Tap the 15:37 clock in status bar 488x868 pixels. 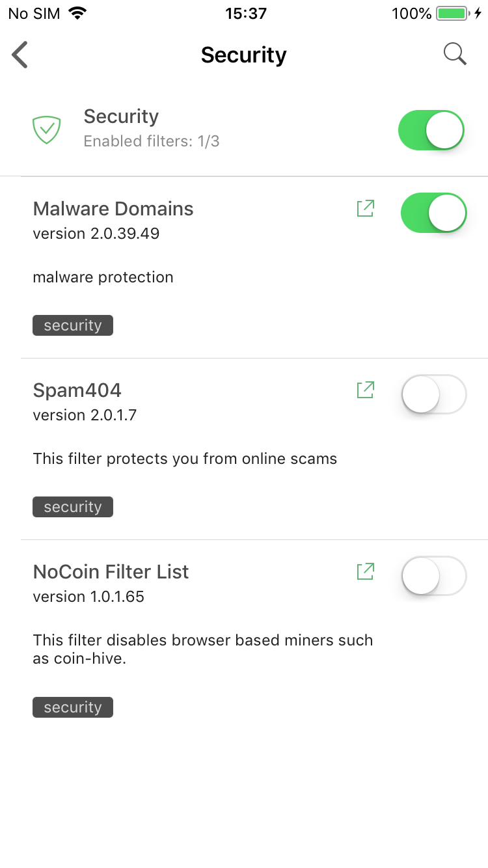(245, 13)
